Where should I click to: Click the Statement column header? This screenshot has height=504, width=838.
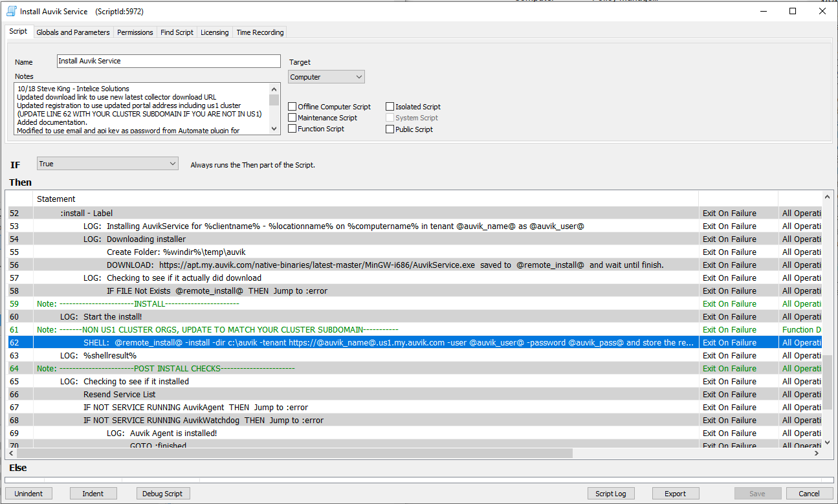[366, 199]
